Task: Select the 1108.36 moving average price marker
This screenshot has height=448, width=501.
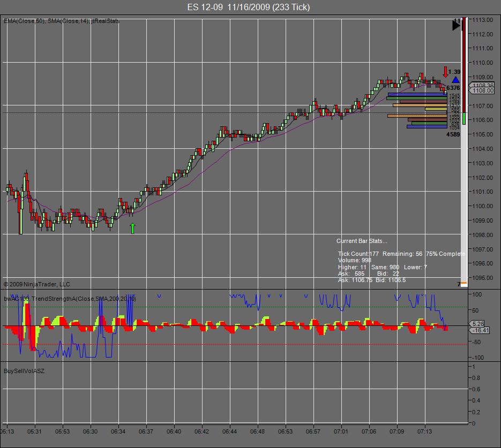Action: pyautogui.click(x=483, y=85)
